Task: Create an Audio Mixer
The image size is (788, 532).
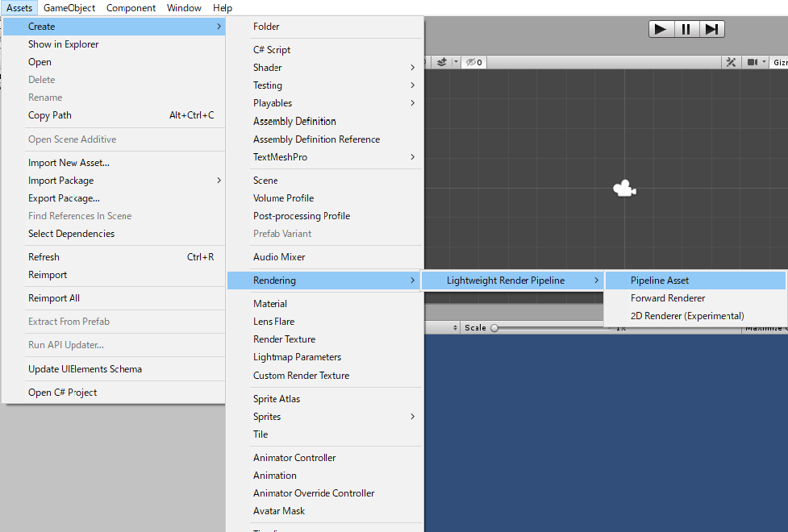Action: tap(325, 257)
